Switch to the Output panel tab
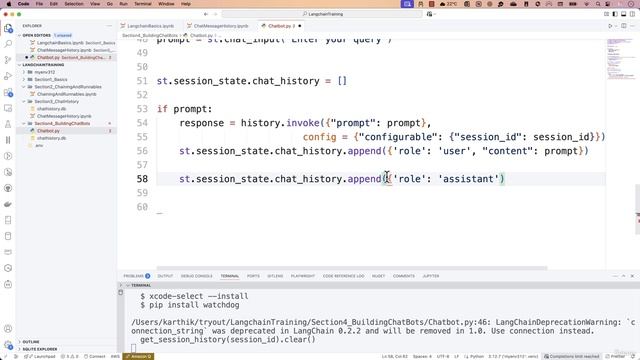Viewport: 640px width, 360px height. tap(165, 276)
